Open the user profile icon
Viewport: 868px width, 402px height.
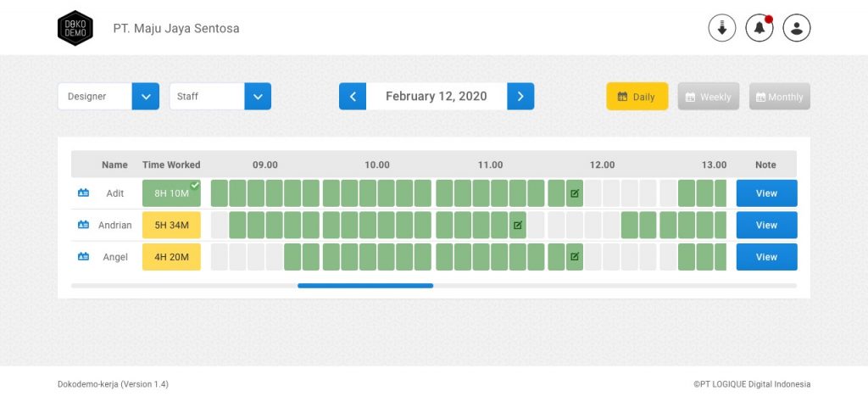pos(797,28)
